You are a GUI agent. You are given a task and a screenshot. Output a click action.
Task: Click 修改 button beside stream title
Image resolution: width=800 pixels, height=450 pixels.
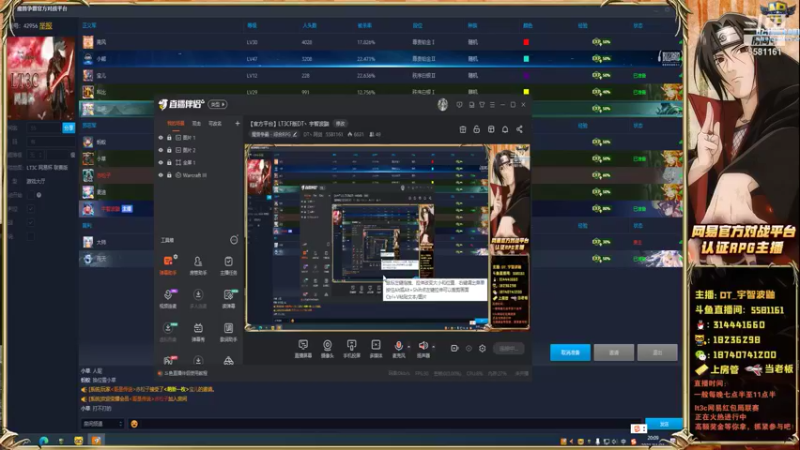coord(340,123)
